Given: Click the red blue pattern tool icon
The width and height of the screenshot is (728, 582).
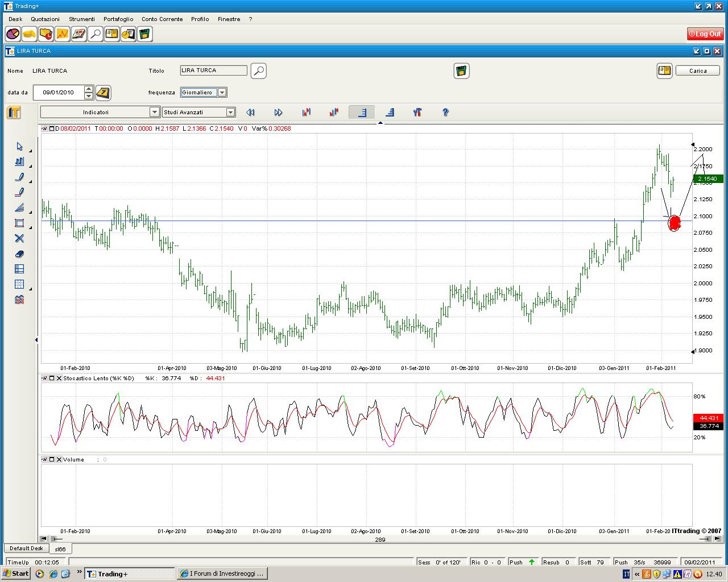Looking at the screenshot, I should 19,300.
